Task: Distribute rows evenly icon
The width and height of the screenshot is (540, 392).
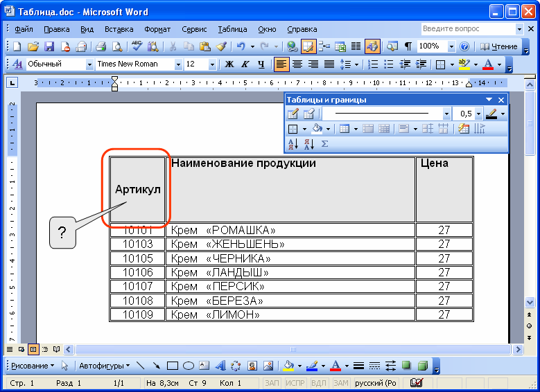Action: click(x=428, y=129)
